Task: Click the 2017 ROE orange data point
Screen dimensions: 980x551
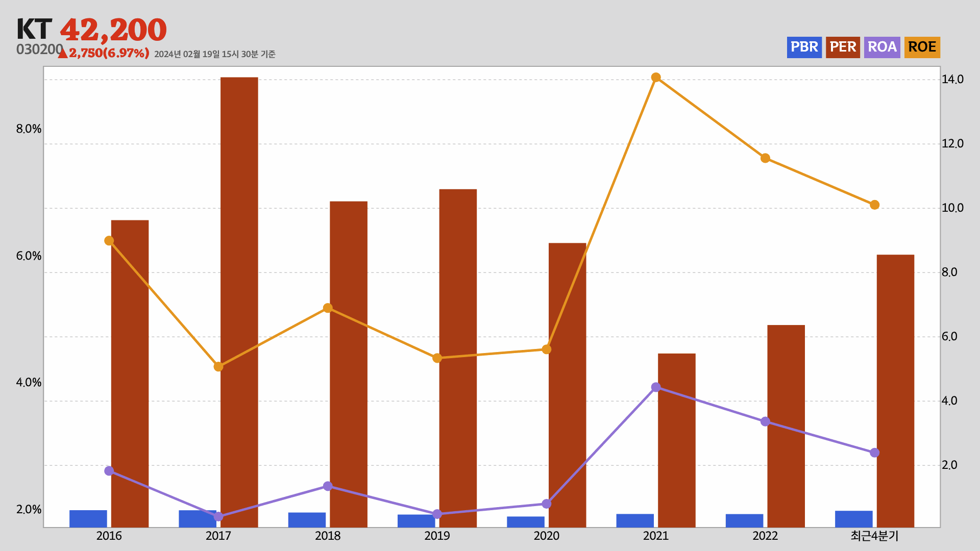Action: click(218, 366)
